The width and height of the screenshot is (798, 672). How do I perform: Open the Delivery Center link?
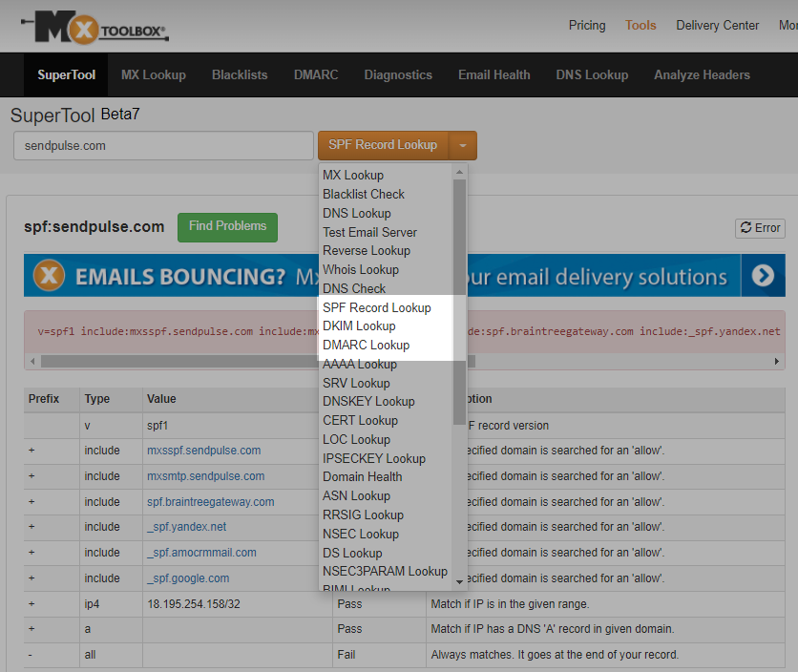(x=717, y=26)
